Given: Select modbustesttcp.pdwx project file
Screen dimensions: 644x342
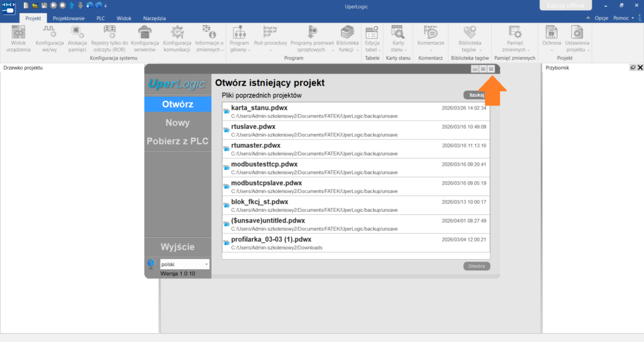Looking at the screenshot, I should (356, 168).
